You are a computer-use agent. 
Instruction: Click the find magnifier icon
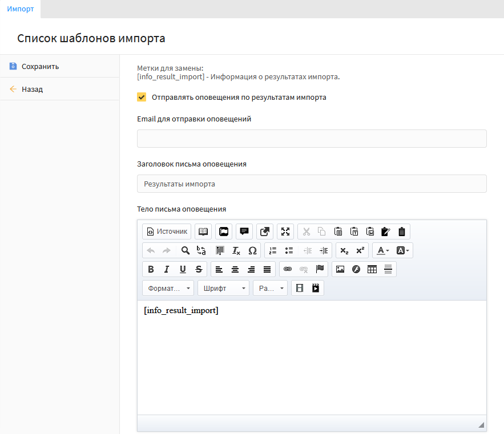(186, 250)
